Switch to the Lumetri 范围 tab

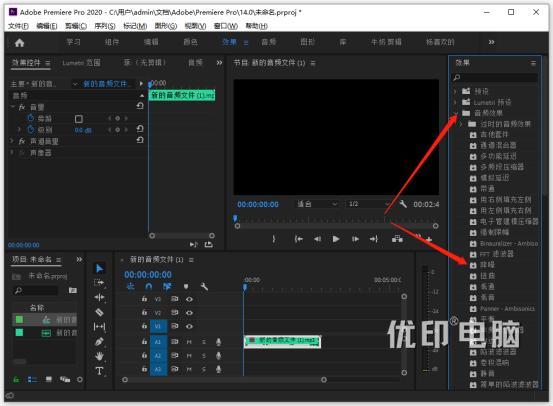(x=81, y=63)
